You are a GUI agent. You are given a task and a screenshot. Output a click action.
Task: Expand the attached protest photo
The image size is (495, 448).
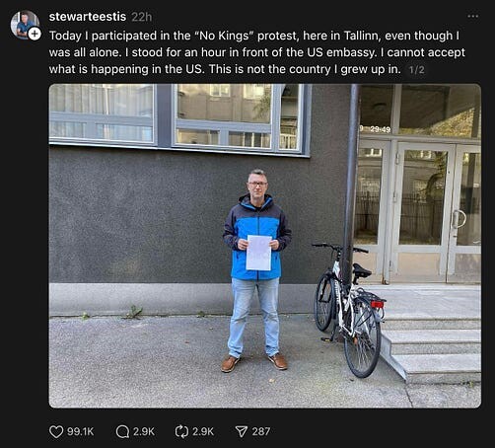(x=265, y=246)
